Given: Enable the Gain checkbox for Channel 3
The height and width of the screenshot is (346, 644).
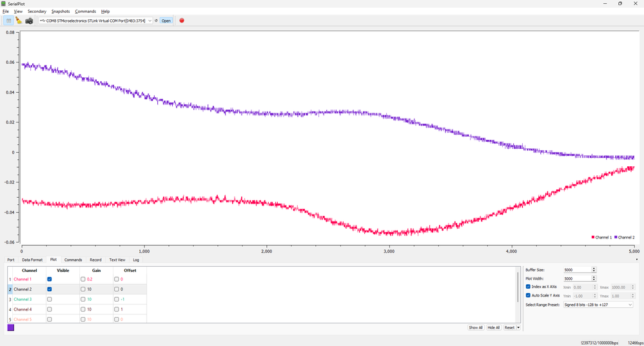Looking at the screenshot, I should click(x=83, y=299).
